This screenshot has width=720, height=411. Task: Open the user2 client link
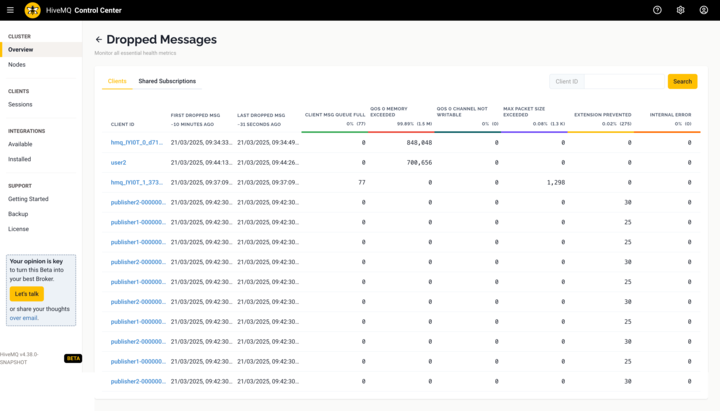click(x=118, y=163)
